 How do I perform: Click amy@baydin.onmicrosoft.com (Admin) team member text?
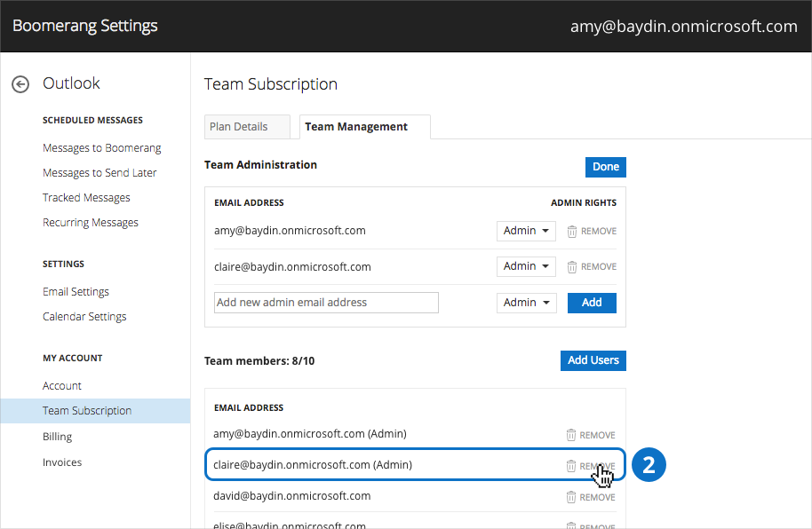[310, 434]
